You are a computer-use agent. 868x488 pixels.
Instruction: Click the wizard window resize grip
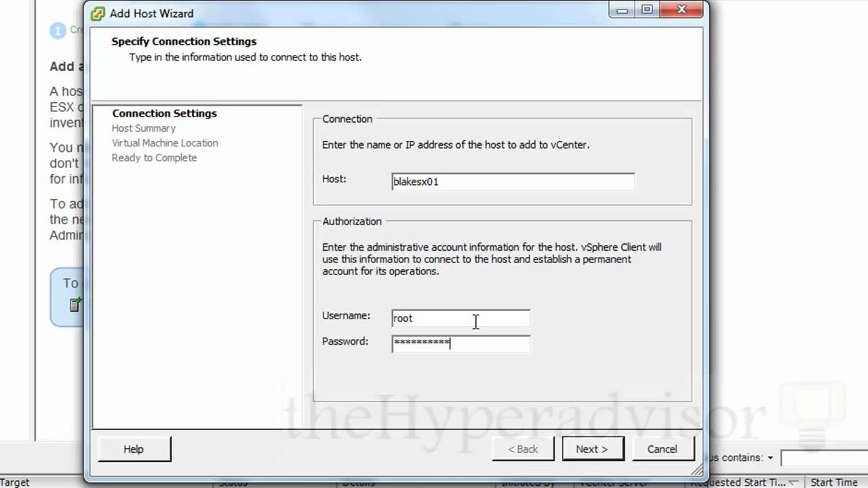pos(697,470)
